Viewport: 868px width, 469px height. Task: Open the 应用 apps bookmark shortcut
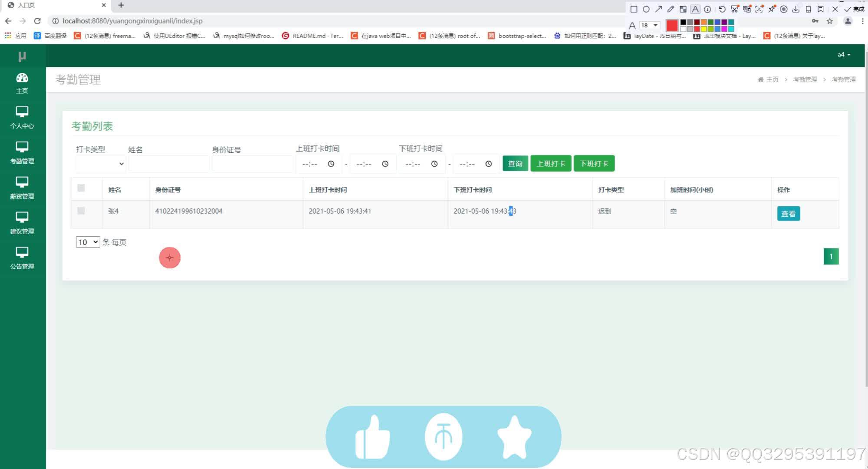click(x=16, y=36)
